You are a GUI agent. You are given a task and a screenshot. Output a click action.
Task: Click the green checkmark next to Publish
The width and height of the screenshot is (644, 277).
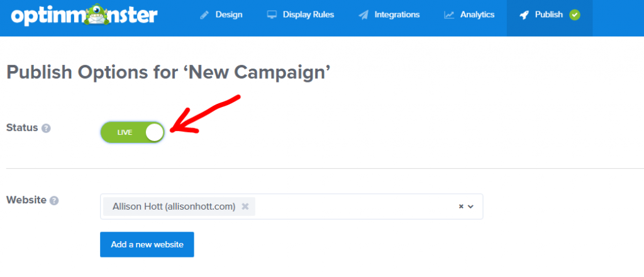coord(574,14)
